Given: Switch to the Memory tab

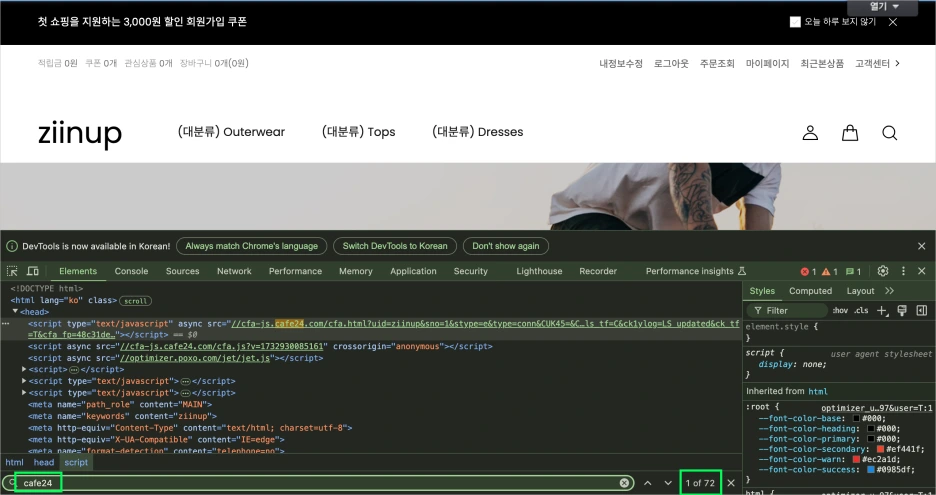Looking at the screenshot, I should (356, 271).
